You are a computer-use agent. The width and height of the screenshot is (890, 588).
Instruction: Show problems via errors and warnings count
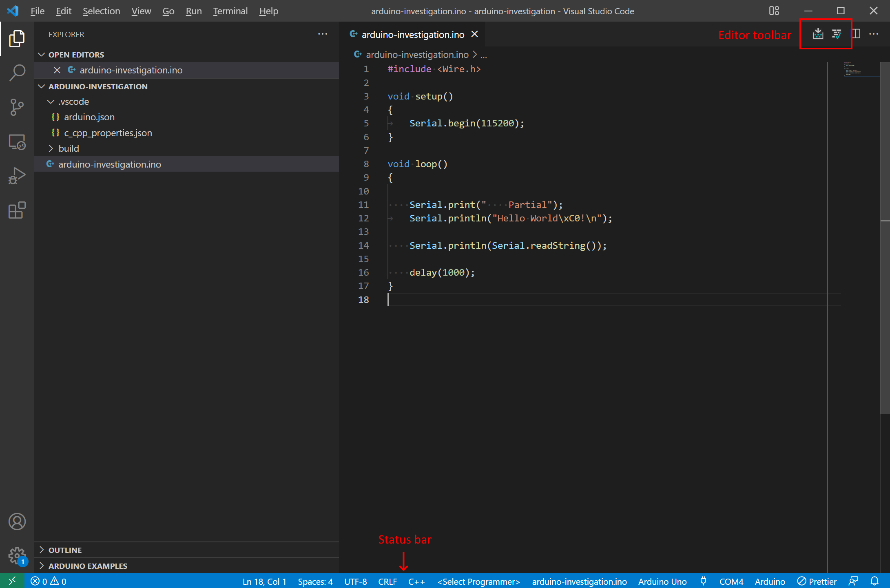tap(48, 581)
